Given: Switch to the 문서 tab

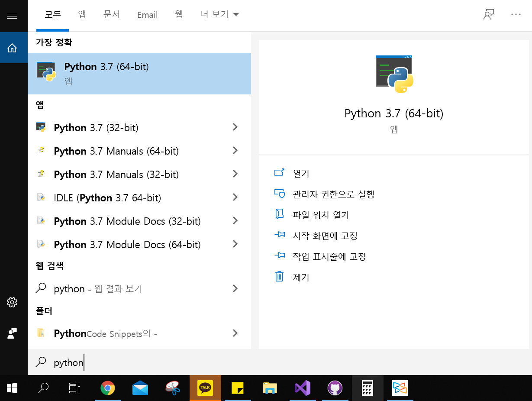Looking at the screenshot, I should [111, 15].
